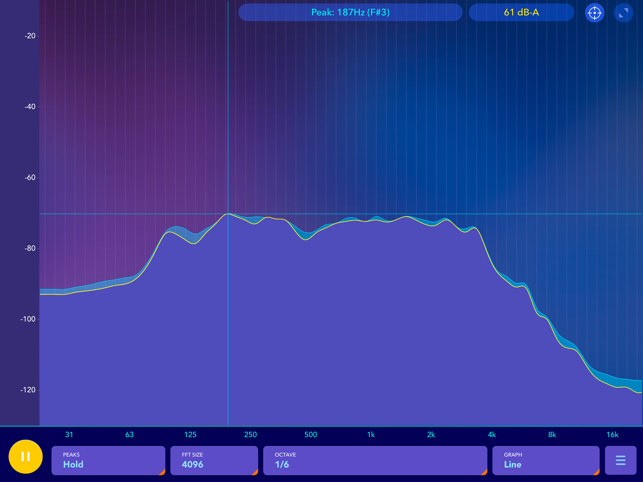Open the Peaks Hold dropdown
The height and width of the screenshot is (482, 643).
(x=108, y=460)
